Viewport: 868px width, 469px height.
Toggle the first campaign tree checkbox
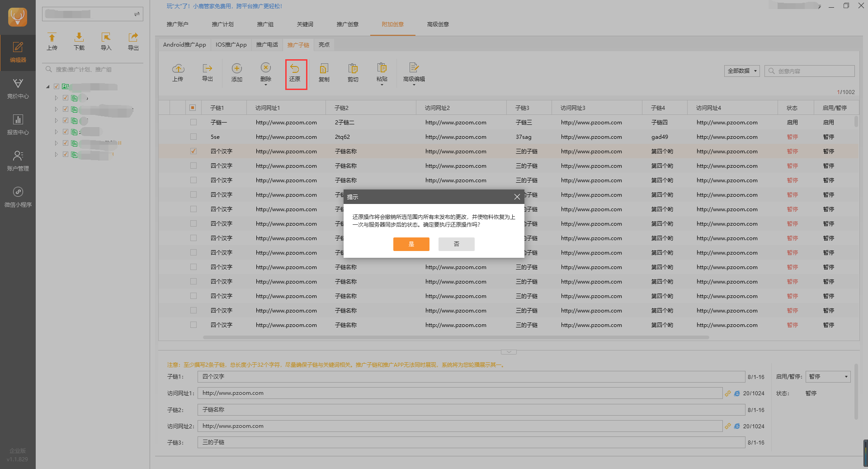66,98
